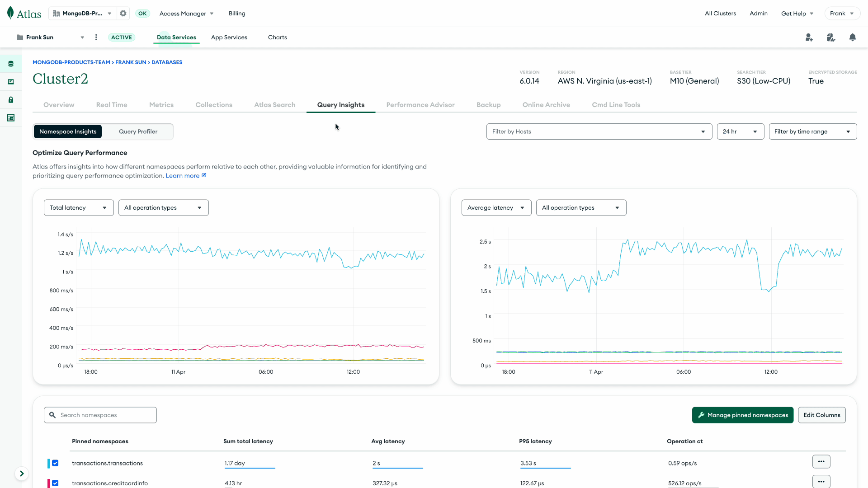
Task: Click the Learn more link
Action: pos(183,175)
